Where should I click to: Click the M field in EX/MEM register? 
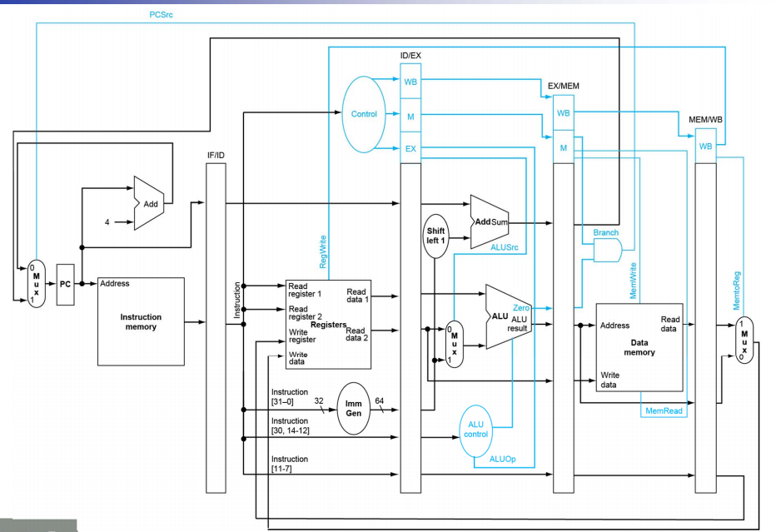pos(564,148)
